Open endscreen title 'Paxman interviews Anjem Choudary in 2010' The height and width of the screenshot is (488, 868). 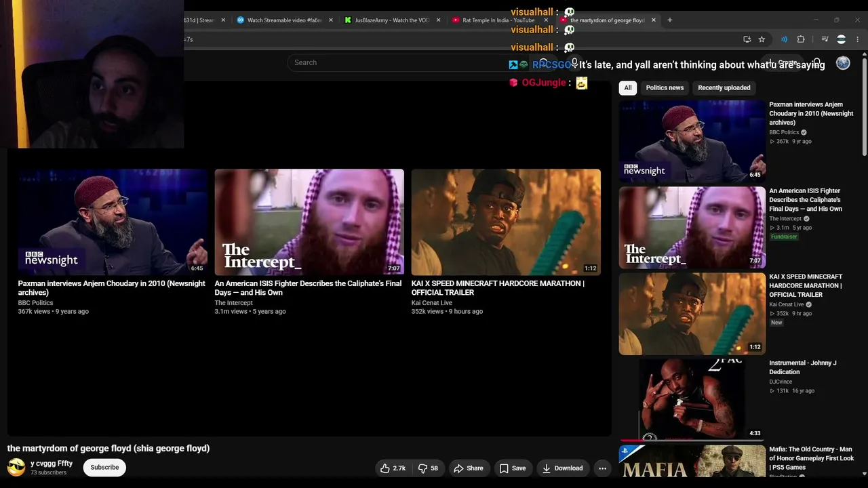[112, 288]
